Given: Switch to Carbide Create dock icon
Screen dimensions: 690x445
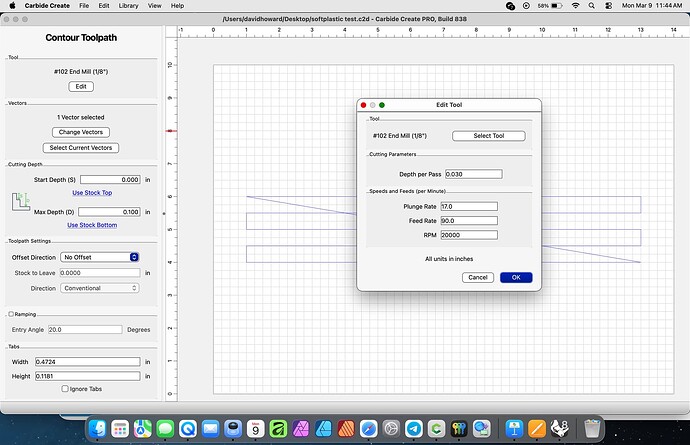Looking at the screenshot, I should click(437, 428).
